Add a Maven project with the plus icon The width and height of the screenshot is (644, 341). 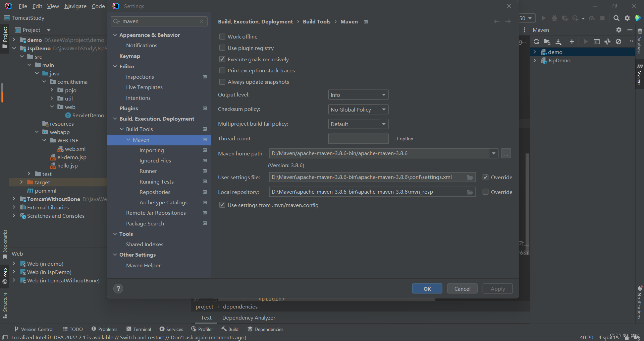click(x=572, y=42)
